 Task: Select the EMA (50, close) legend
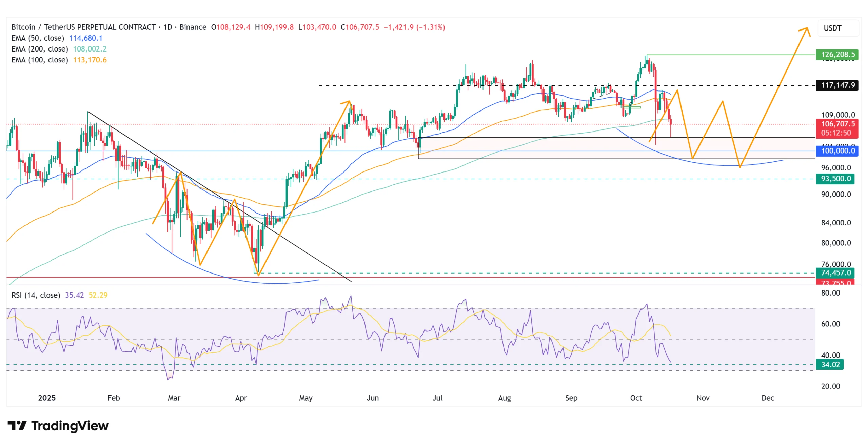38,38
